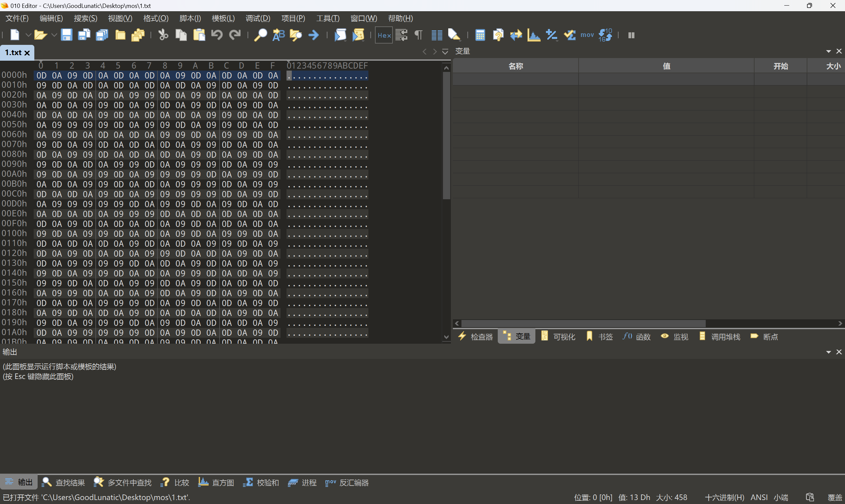Click the Histogram chart icon
This screenshot has width=845, height=504.
(534, 35)
